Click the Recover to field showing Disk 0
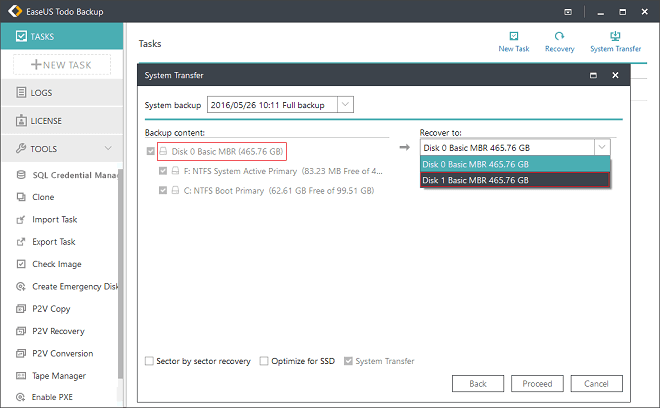This screenshot has height=408, width=660. coord(507,147)
